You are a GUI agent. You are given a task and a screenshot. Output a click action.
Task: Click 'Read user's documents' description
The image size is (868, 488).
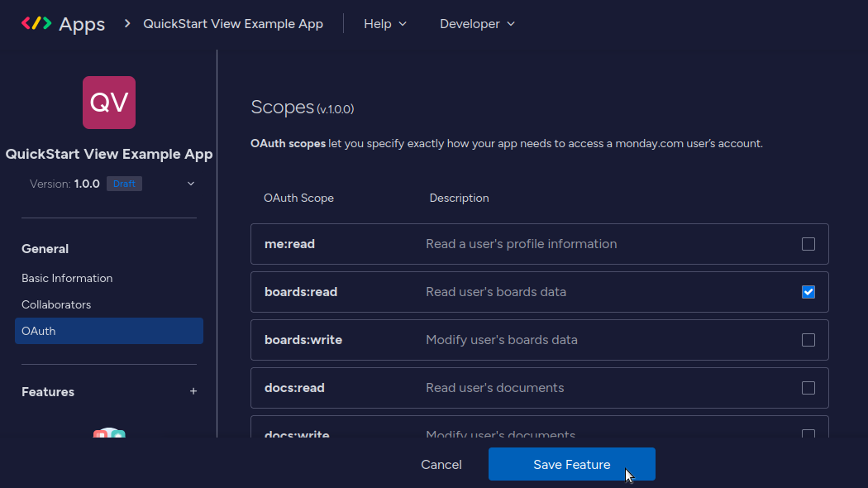pyautogui.click(x=495, y=388)
